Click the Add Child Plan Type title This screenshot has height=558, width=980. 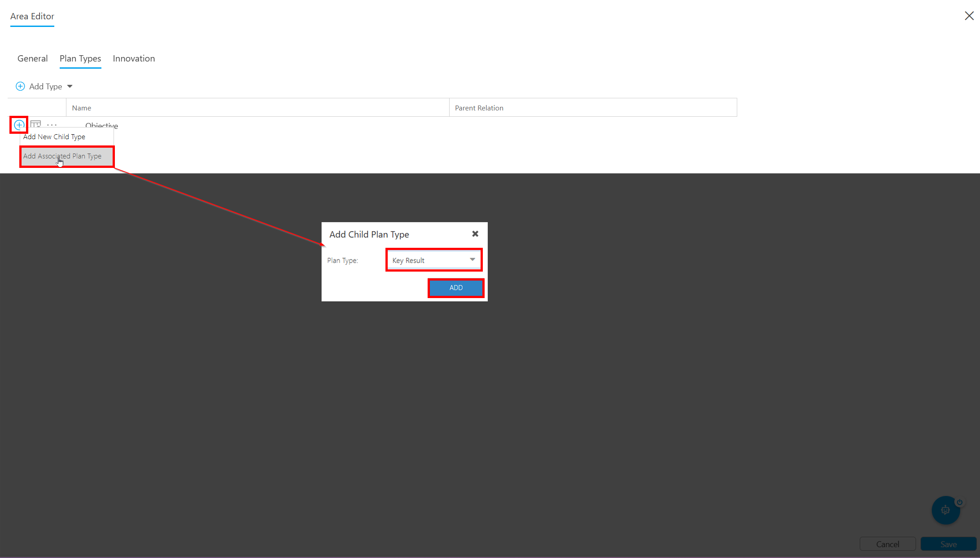click(x=369, y=234)
